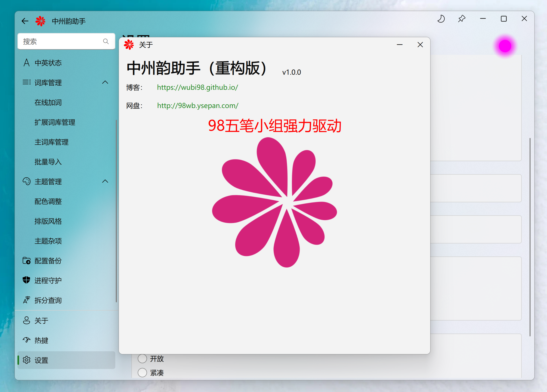Select the 开放 radio button

click(142, 359)
